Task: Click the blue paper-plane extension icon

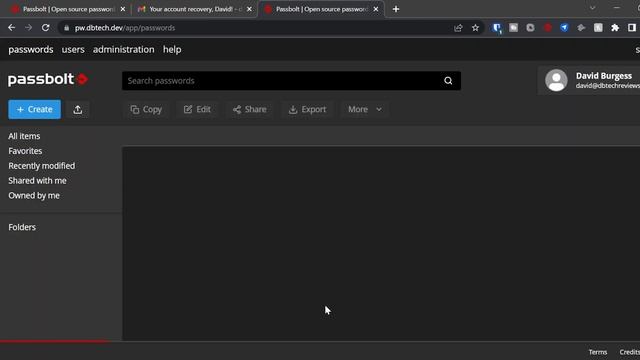Action: [x=564, y=28]
